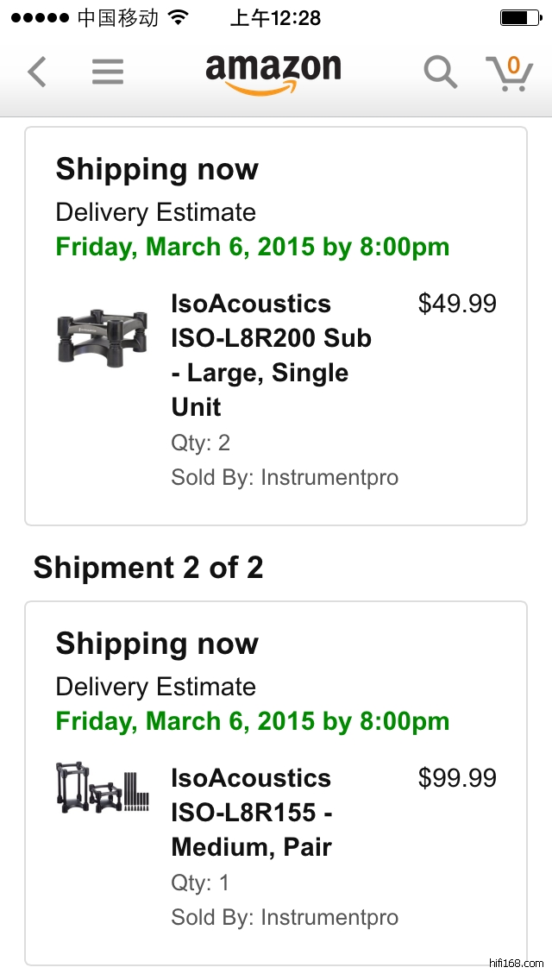Tap the Amazon logo
This screenshot has width=552, height=980.
273,72
